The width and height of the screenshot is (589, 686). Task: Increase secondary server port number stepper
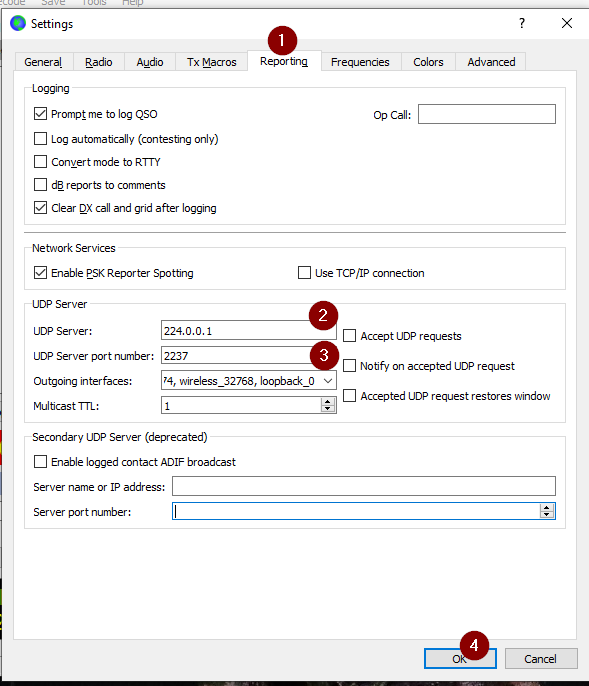click(x=547, y=508)
